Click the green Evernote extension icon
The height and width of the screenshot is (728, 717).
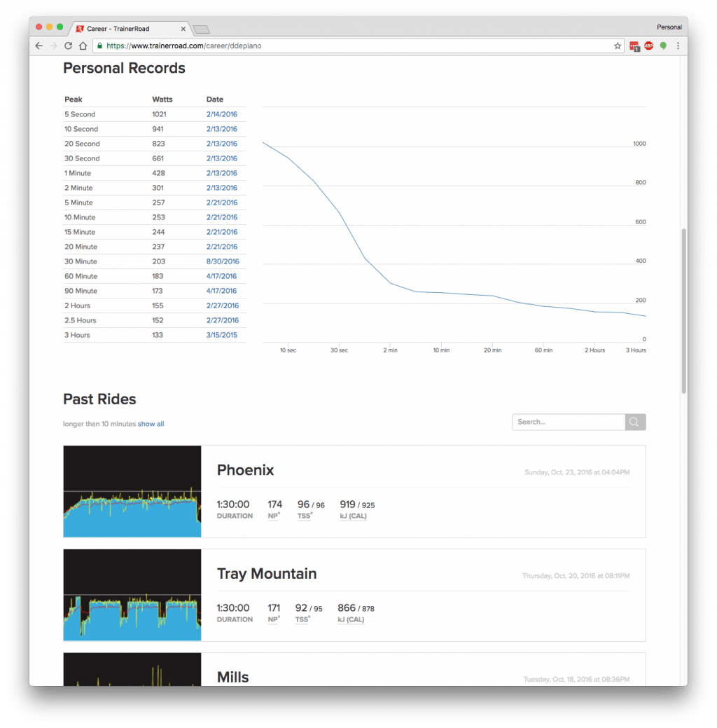pos(663,46)
